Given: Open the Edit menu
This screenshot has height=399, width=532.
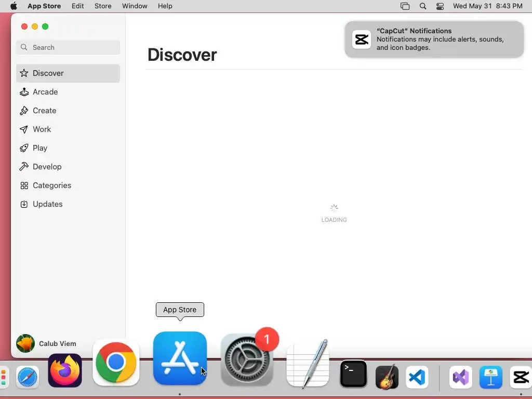Looking at the screenshot, I should [78, 6].
